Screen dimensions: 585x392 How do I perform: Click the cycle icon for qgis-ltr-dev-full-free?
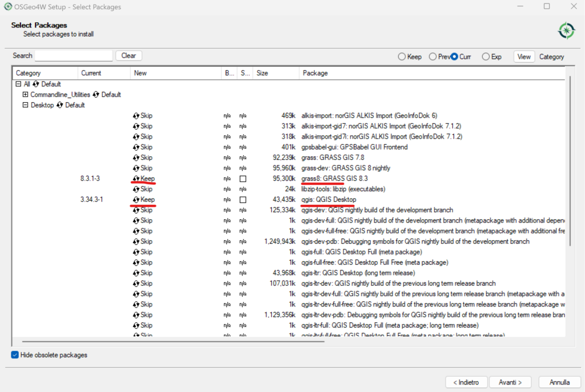pos(136,305)
